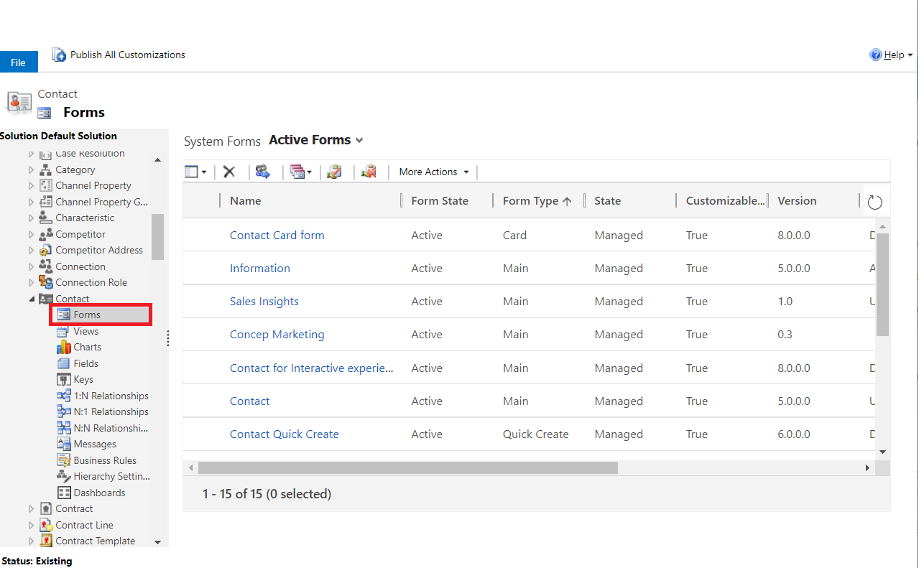Click the Views calendar-grid icon

(63, 331)
